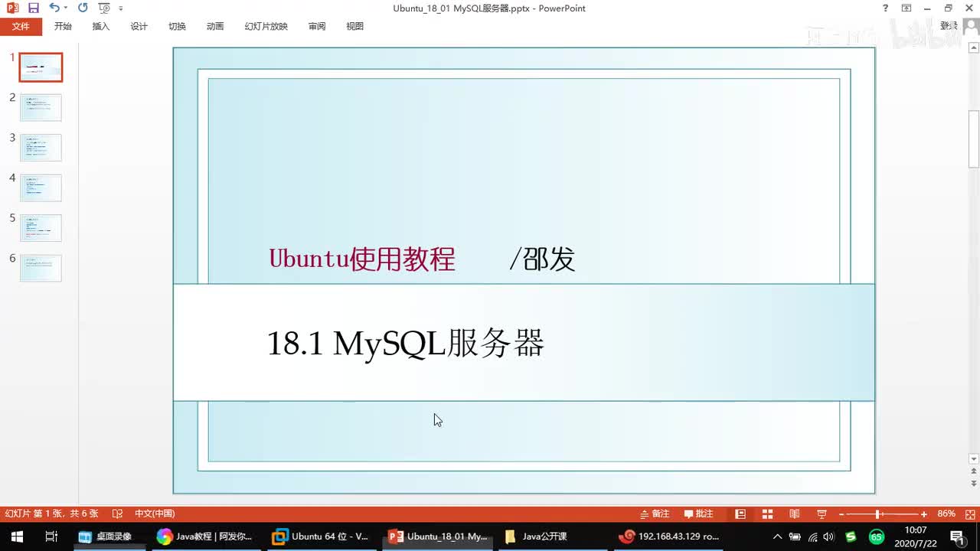980x551 pixels.
Task: Select slide 4 thumbnail
Action: tap(41, 187)
